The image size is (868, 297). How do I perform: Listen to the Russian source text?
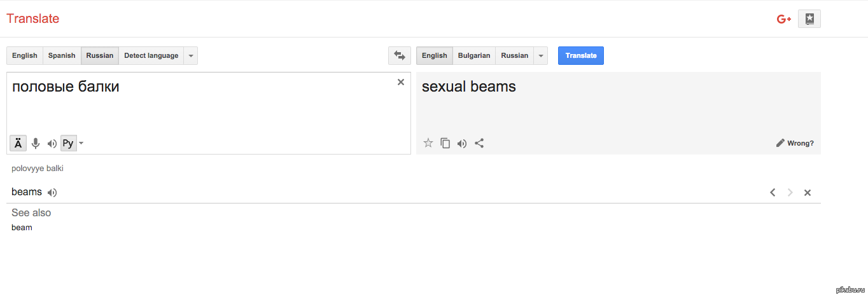(52, 144)
